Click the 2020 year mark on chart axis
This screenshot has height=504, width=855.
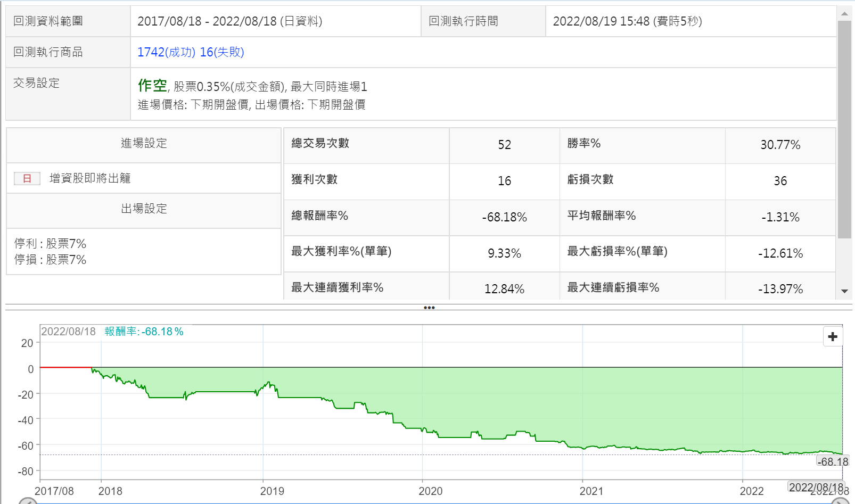430,491
